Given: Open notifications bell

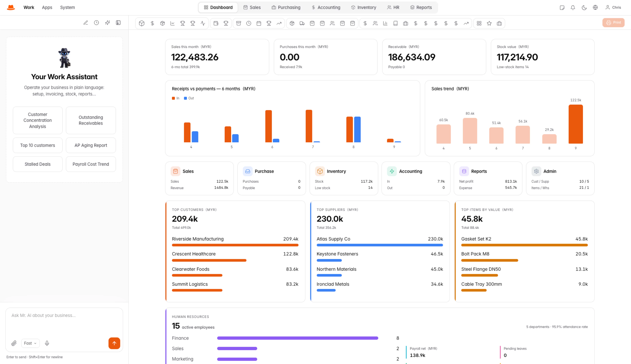Looking at the screenshot, I should pos(573,8).
